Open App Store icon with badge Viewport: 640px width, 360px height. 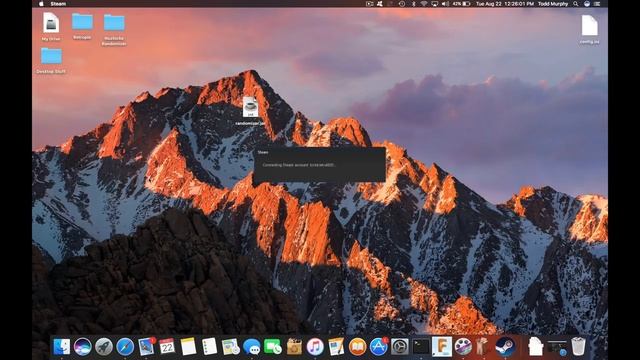click(x=379, y=346)
